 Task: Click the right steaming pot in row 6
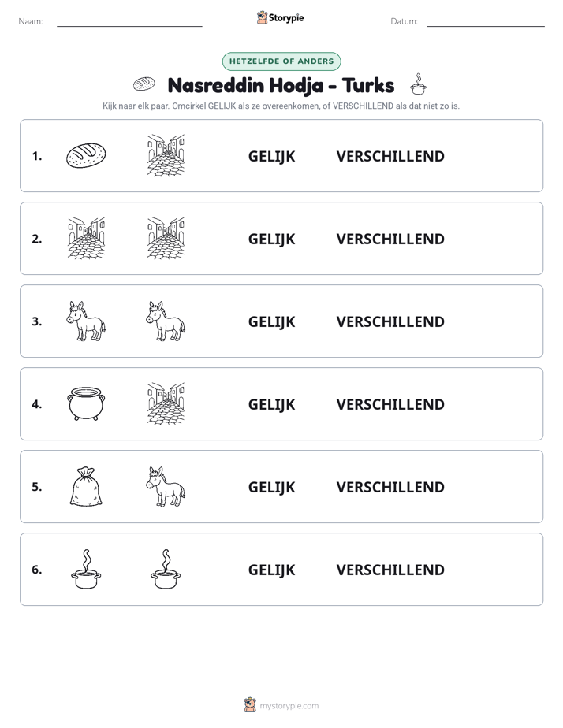(166, 569)
